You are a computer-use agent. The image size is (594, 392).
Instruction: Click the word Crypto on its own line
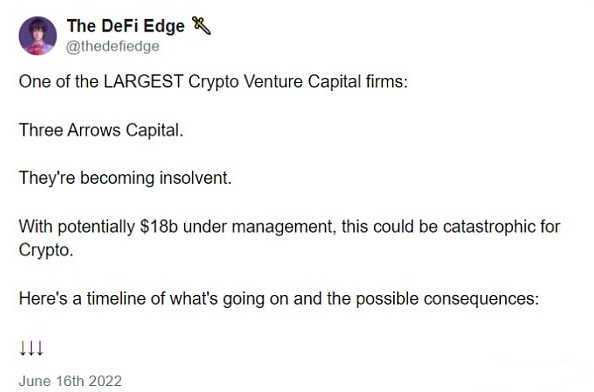[x=46, y=250]
